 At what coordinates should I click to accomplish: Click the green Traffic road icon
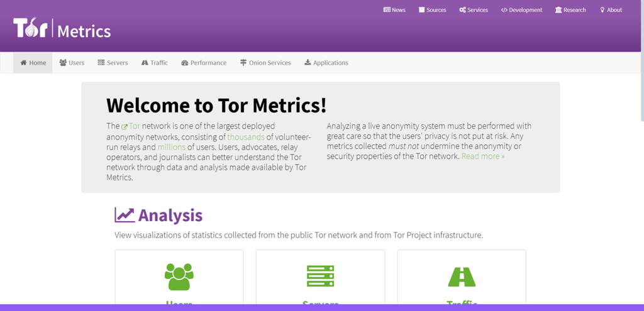(x=462, y=276)
